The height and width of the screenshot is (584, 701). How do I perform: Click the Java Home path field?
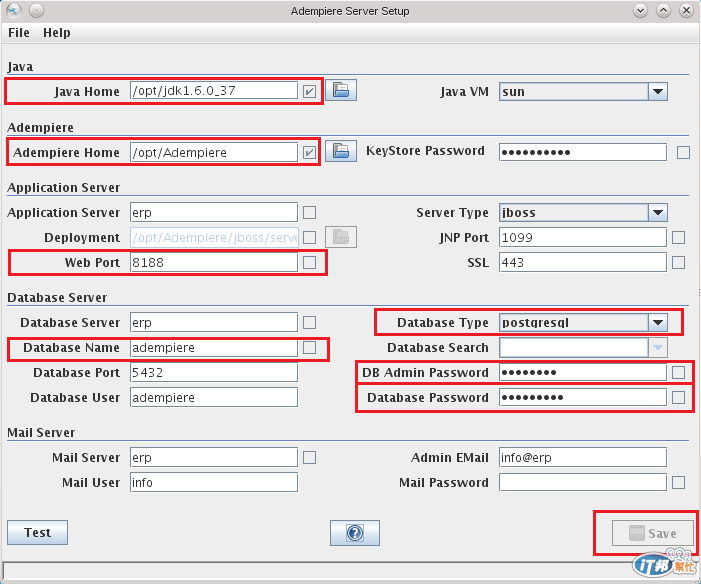[x=214, y=91]
